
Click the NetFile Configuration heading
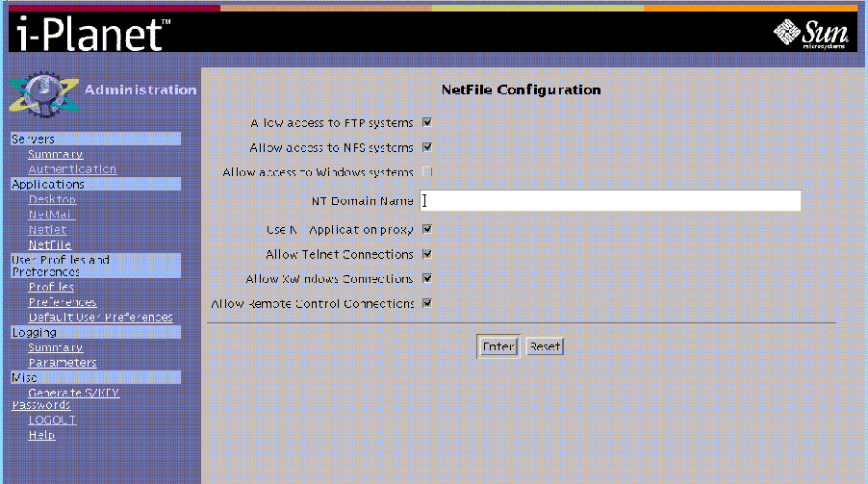pyautogui.click(x=521, y=89)
